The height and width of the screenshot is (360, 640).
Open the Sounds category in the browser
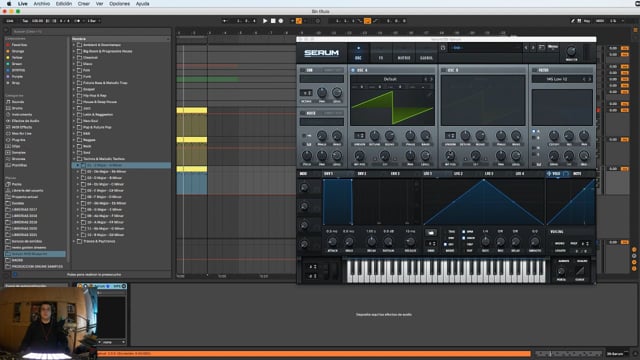click(x=18, y=102)
